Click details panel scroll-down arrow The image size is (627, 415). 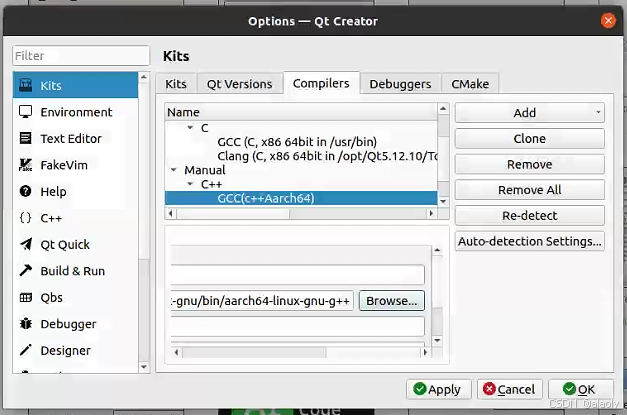437,341
